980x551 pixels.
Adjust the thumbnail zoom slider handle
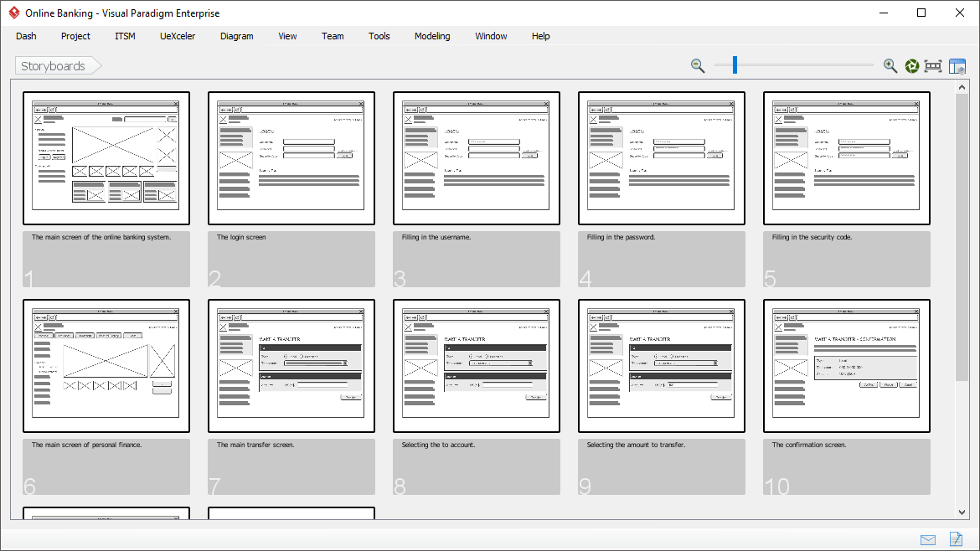(x=735, y=64)
